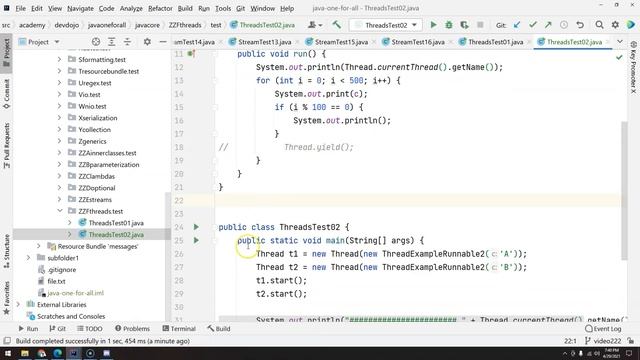Open the Run tool window button
This screenshot has width=640, height=360.
pos(28,328)
